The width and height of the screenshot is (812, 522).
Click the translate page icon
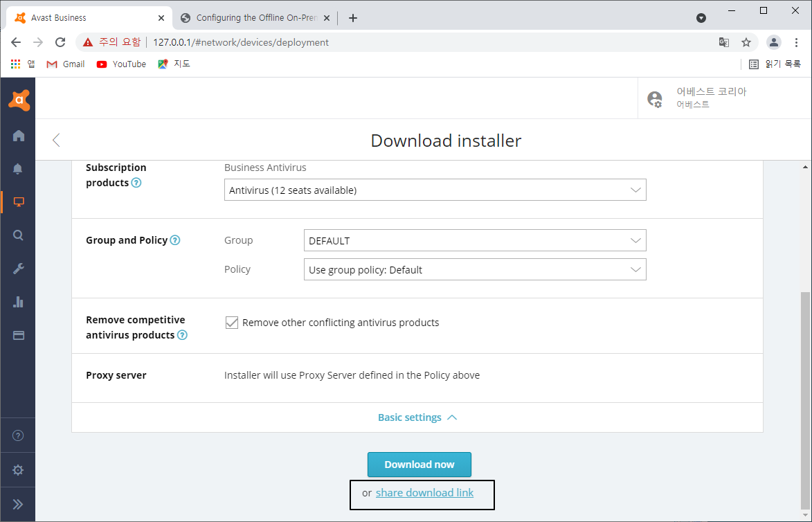(724, 42)
